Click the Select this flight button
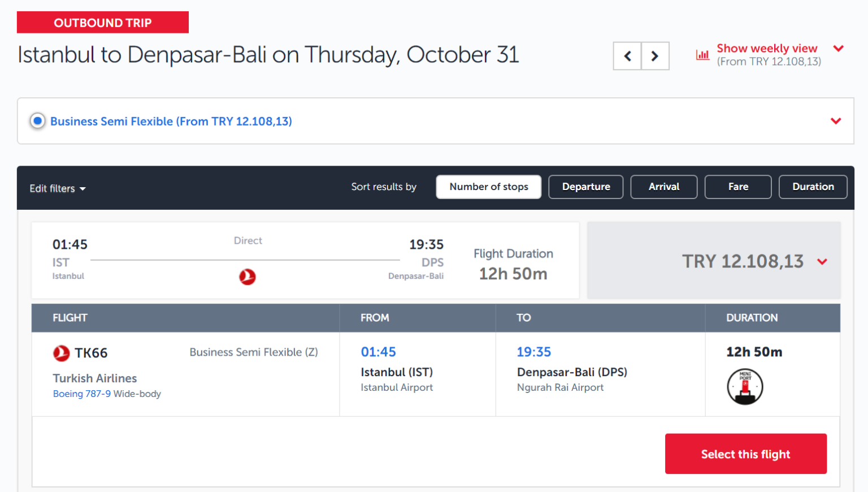The height and width of the screenshot is (492, 868). click(x=745, y=454)
